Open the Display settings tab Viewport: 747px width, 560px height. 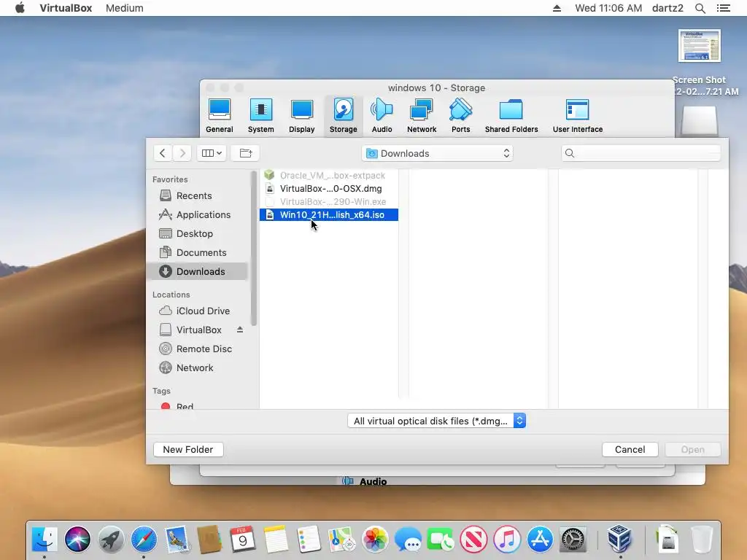pos(301,116)
